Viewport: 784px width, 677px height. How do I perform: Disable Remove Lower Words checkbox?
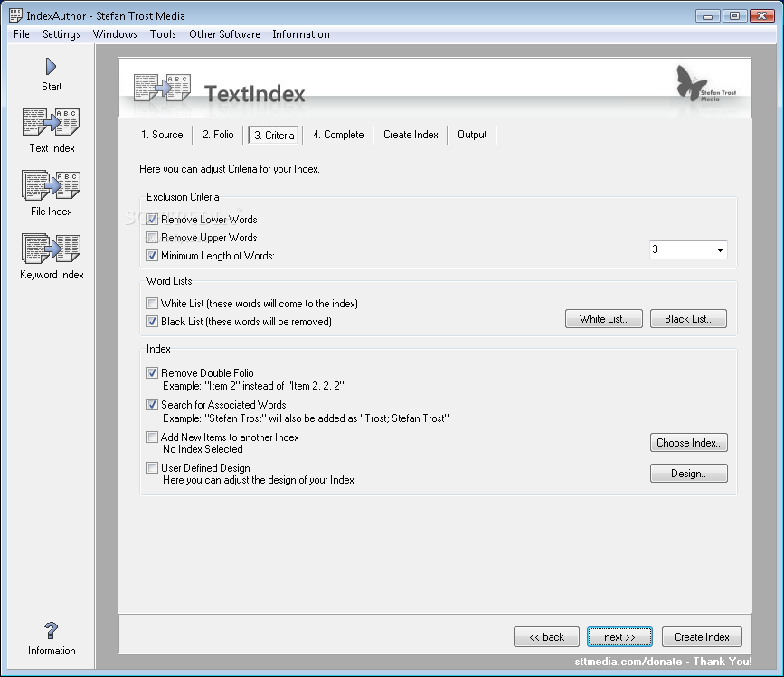tap(153, 220)
